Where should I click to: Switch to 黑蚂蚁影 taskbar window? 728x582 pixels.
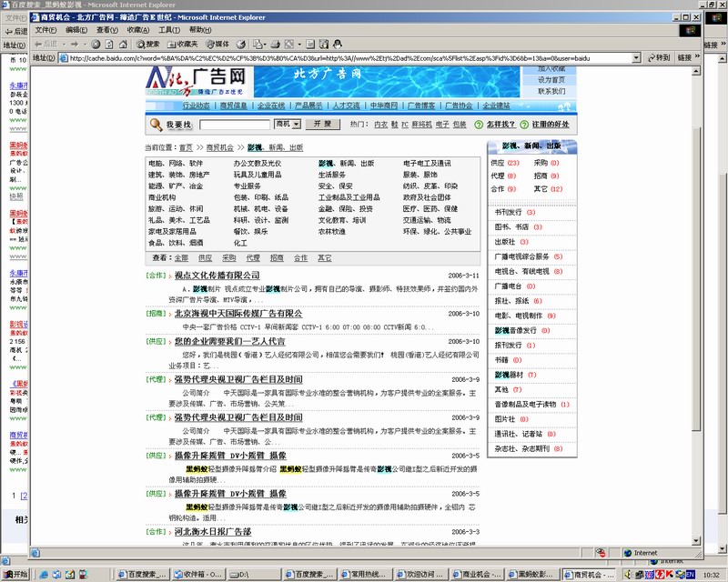tap(532, 574)
